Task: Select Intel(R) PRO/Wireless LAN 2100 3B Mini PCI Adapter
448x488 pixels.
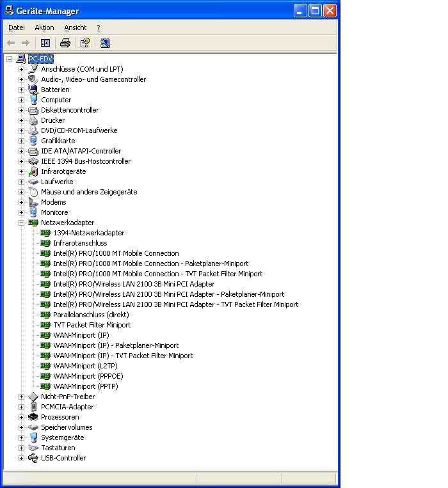Action: tap(134, 284)
